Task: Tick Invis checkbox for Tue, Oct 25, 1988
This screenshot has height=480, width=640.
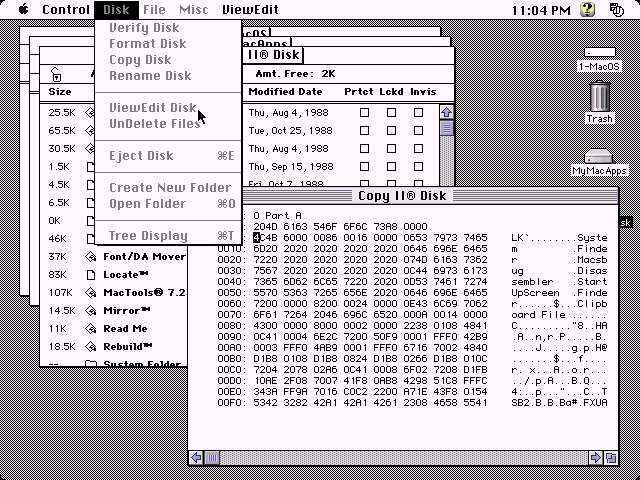Action: 418,131
